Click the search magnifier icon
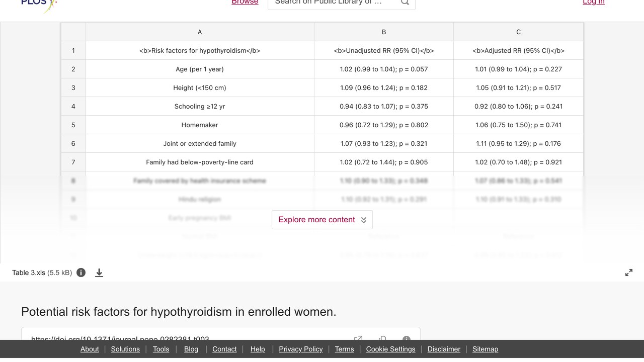 point(405,2)
